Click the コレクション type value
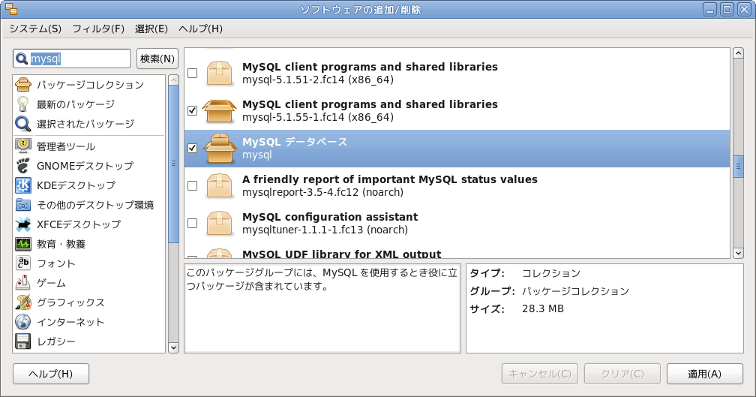Image resolution: width=756 pixels, height=397 pixels. pos(551,273)
